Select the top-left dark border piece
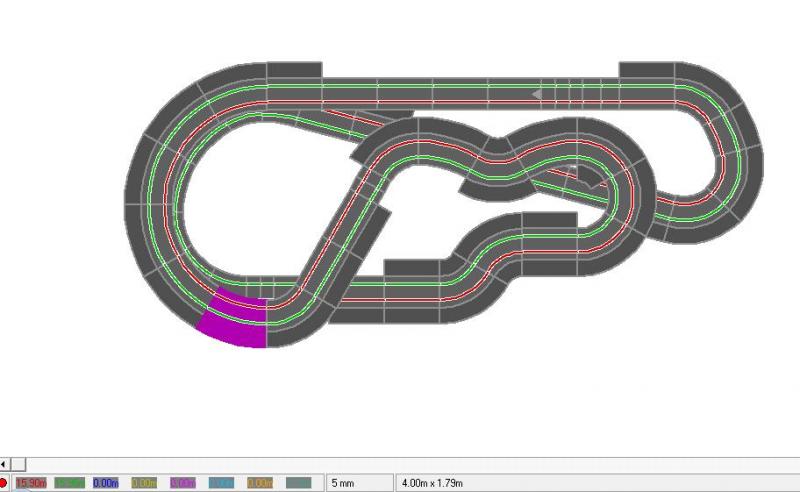The image size is (800, 492). click(x=293, y=68)
